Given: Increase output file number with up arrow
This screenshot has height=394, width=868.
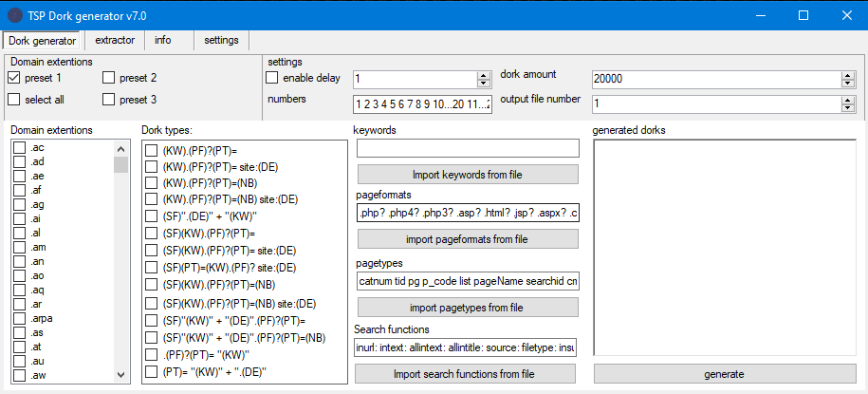Looking at the screenshot, I should point(847,101).
